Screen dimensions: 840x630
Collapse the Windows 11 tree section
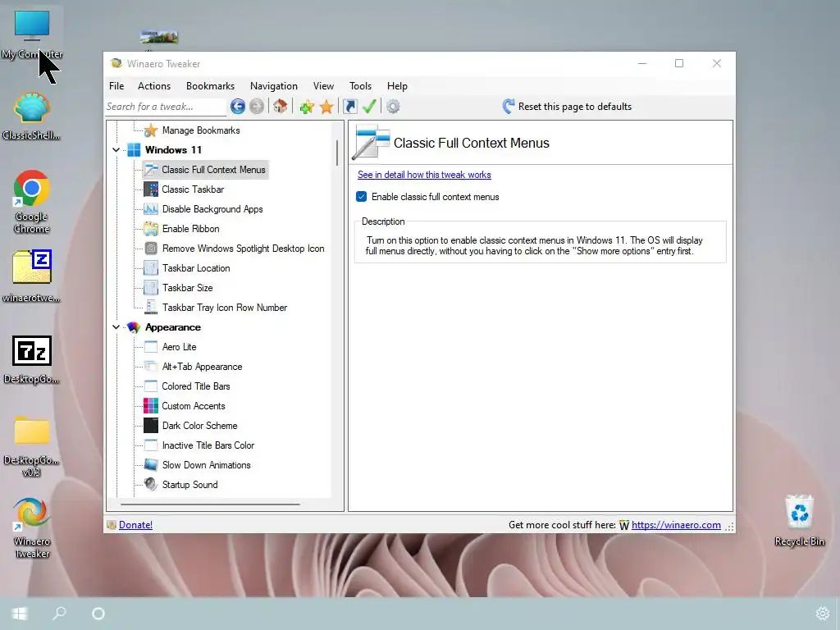(x=116, y=150)
